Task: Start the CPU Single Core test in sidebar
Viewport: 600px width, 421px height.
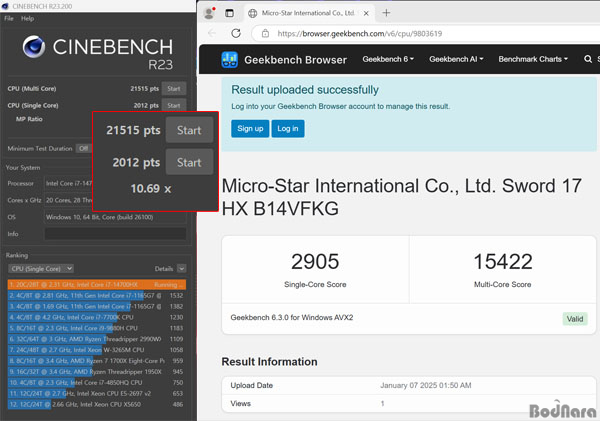Action: [x=174, y=105]
